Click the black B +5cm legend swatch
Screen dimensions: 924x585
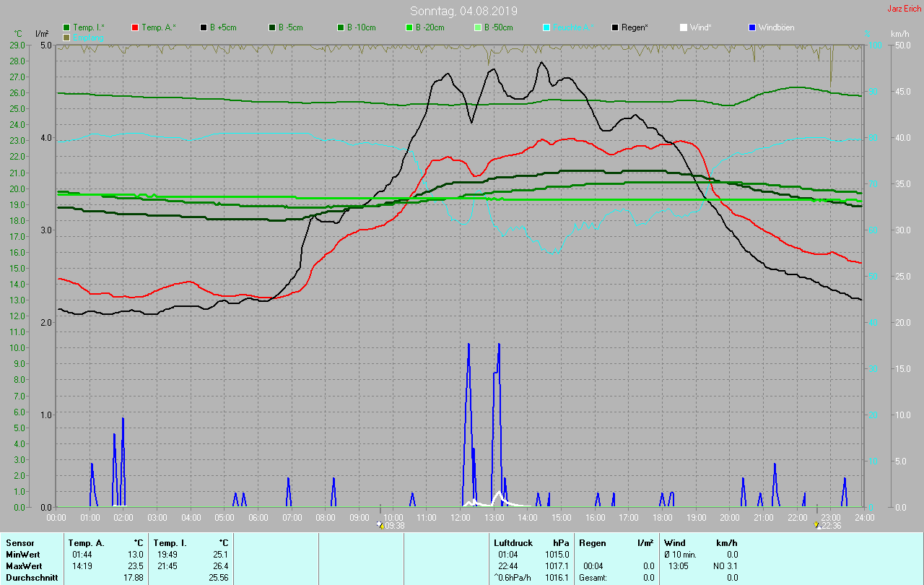pyautogui.click(x=204, y=27)
